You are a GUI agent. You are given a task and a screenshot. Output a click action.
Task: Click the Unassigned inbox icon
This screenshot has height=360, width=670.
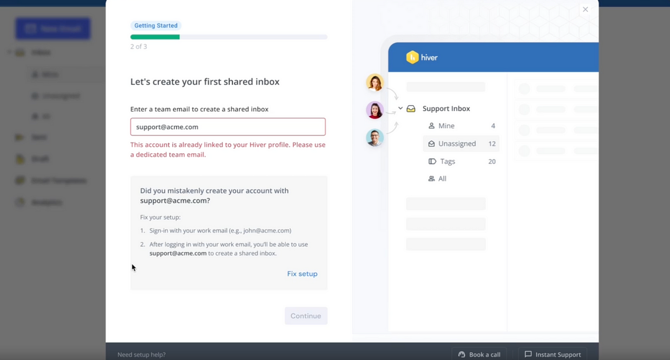click(432, 143)
